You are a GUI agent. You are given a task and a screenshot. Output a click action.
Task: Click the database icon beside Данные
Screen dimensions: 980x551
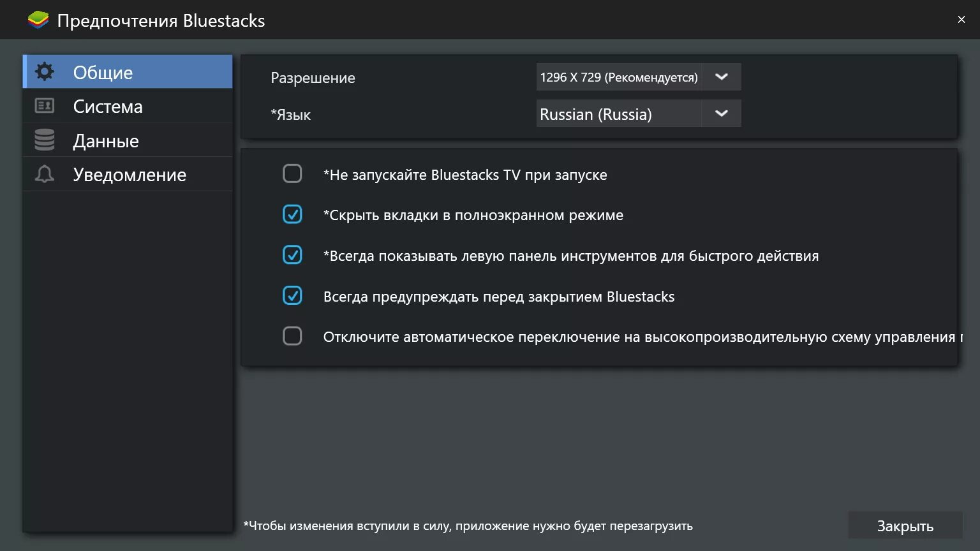pos(45,140)
